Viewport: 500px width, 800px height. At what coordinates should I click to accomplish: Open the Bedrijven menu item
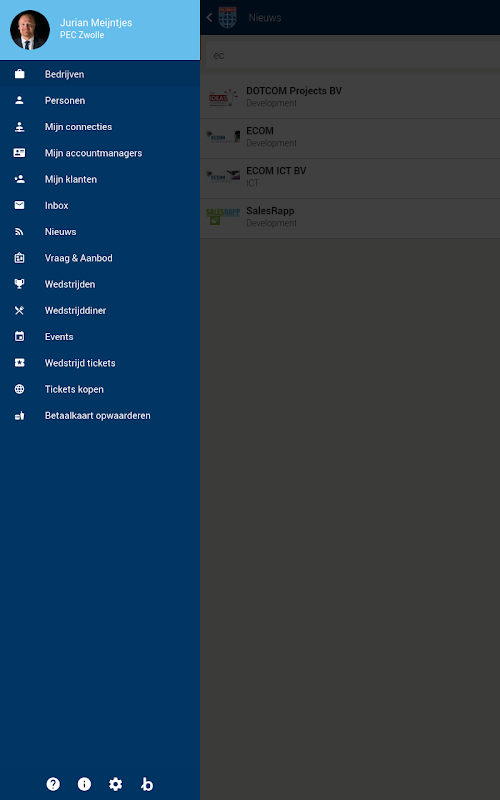click(100, 74)
